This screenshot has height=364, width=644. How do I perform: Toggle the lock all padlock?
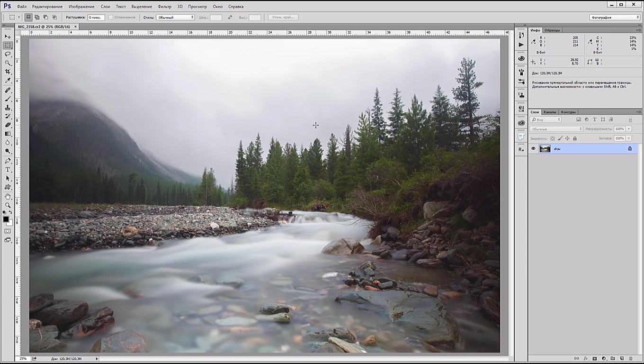[575, 138]
